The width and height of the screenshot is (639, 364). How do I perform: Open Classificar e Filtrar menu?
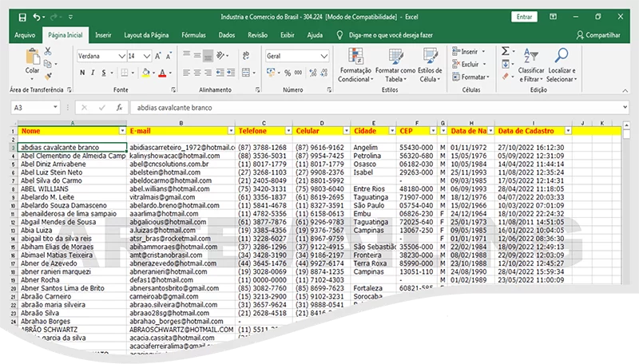tap(531, 65)
